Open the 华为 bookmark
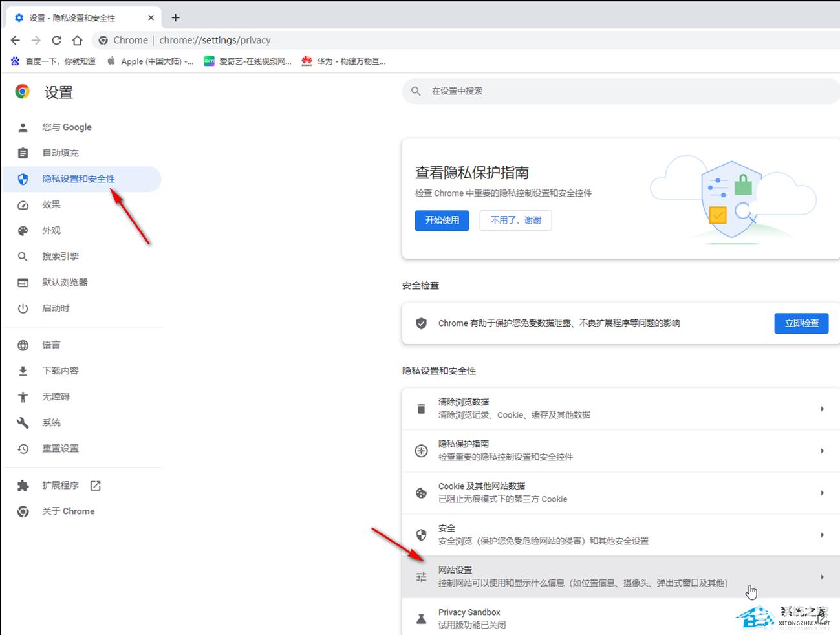This screenshot has width=840, height=635. pyautogui.click(x=344, y=61)
